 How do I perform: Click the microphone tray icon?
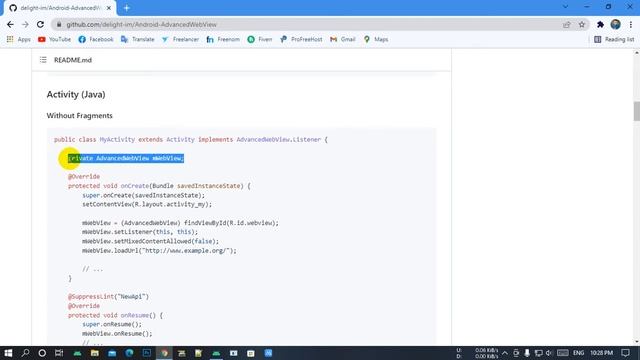click(x=527, y=353)
